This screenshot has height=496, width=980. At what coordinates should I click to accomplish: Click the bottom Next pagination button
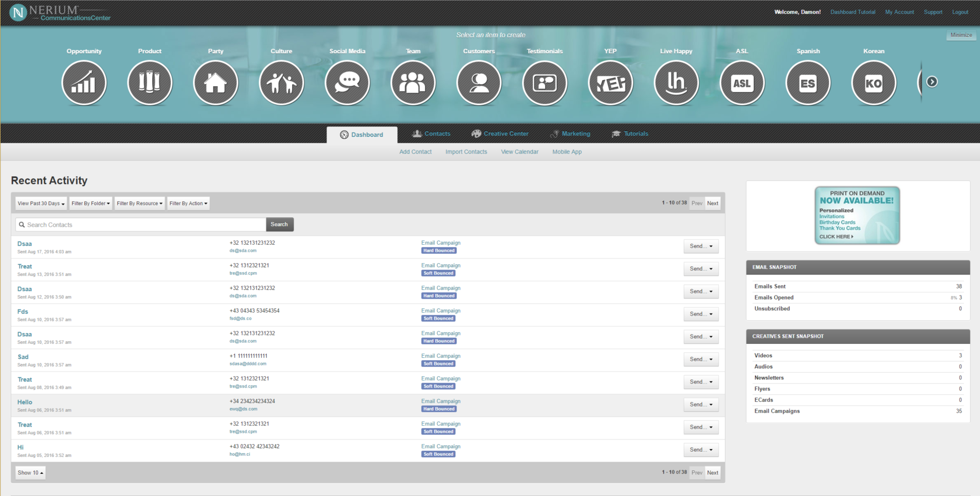pos(713,473)
